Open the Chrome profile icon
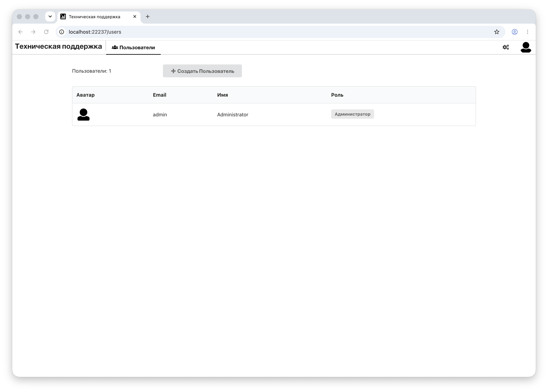Viewport: 548px width, 392px height. 514,32
